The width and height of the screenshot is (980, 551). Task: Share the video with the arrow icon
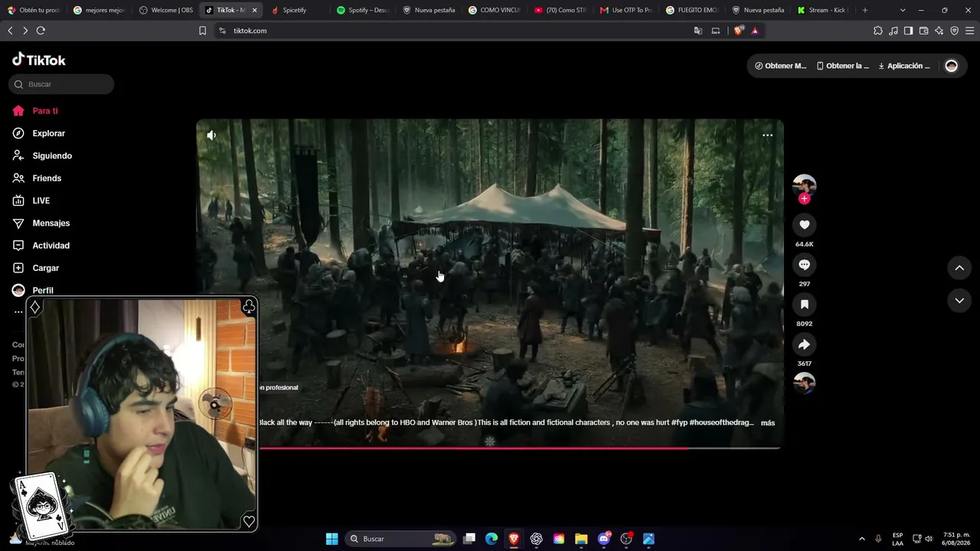(804, 344)
